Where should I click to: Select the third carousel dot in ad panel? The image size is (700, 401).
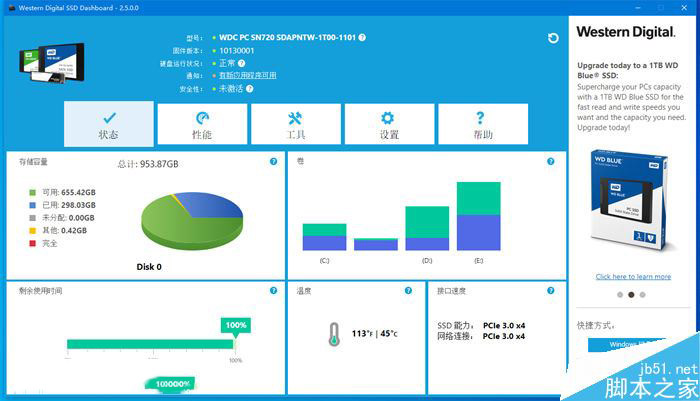(x=642, y=295)
